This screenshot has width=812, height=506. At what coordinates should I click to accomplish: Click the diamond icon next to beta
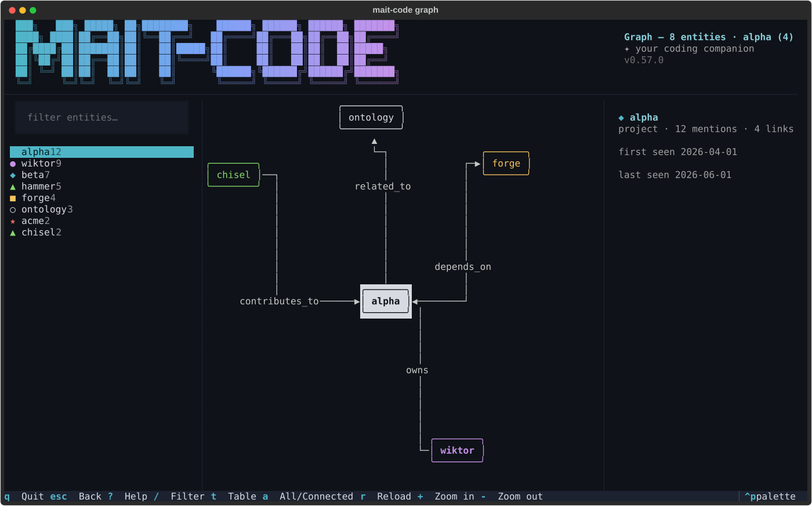[13, 175]
